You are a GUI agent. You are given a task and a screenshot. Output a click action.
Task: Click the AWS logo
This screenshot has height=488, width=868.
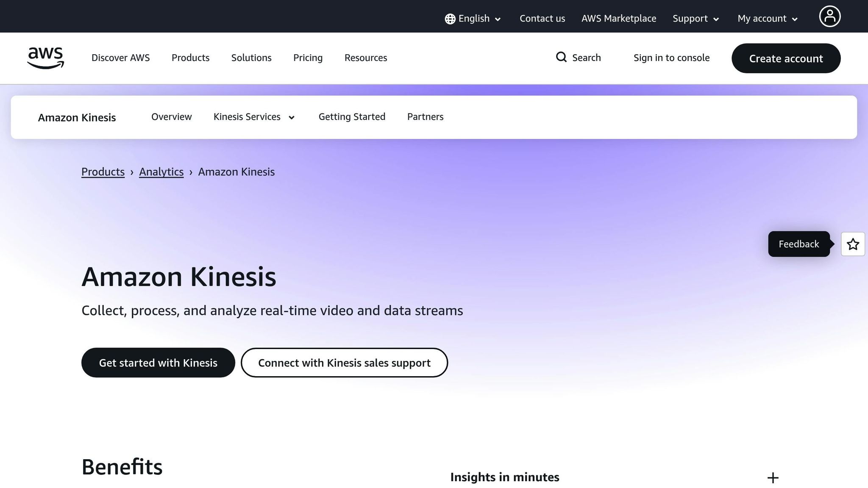(x=45, y=58)
